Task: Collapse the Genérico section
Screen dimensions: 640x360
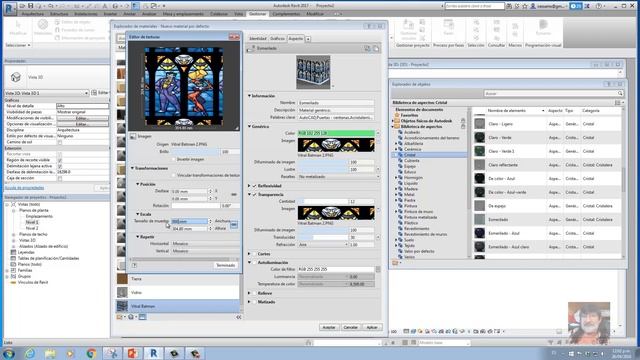Action: click(x=249, y=127)
